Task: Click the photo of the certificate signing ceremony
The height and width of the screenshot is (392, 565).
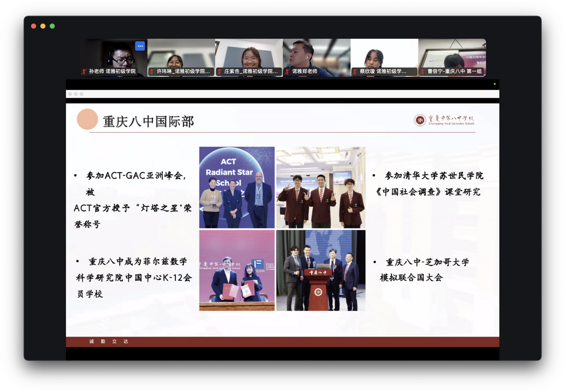Action: (236, 270)
